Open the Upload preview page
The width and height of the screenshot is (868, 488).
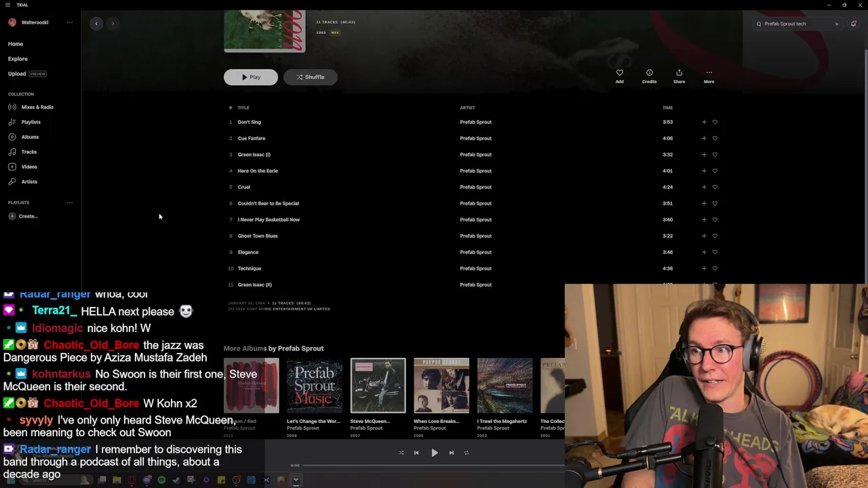point(27,74)
